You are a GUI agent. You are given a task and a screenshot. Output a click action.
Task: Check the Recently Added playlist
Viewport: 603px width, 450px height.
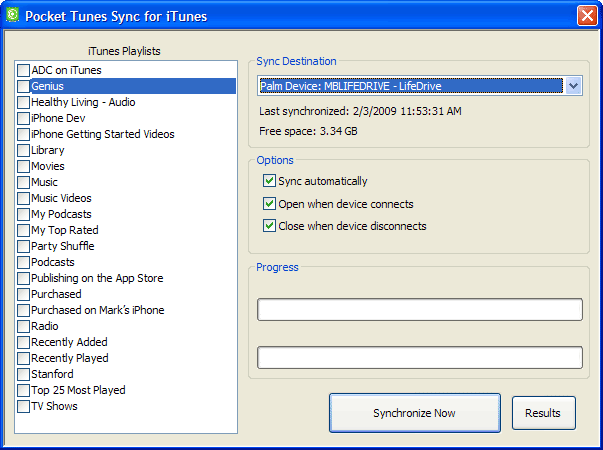(23, 342)
